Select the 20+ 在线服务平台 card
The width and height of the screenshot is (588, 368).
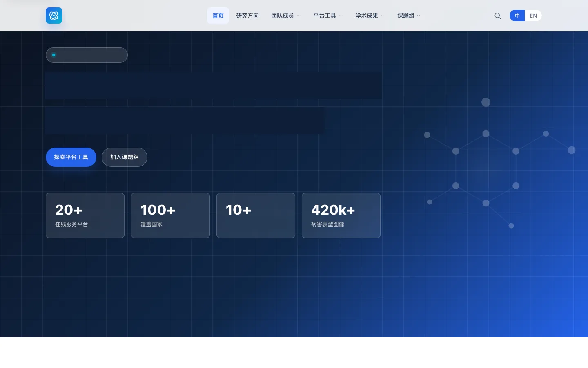pos(85,215)
